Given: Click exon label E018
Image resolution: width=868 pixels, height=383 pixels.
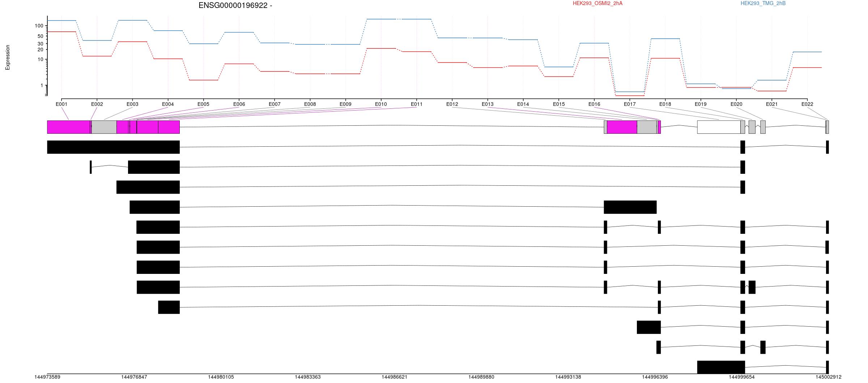Looking at the screenshot, I should (665, 104).
